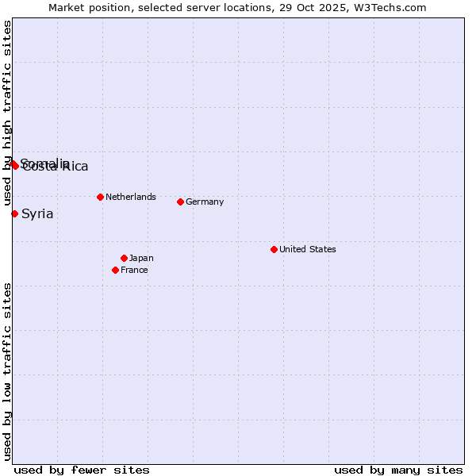The image size is (476, 476).
Task: Click the chart title mentioning W3Techs.com
Action: 237,8
